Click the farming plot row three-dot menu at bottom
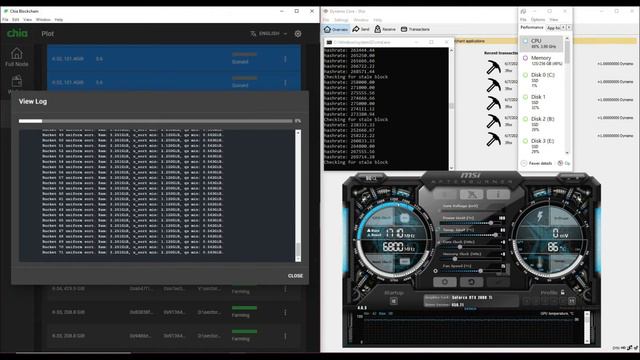640x360 pixels. (x=285, y=336)
